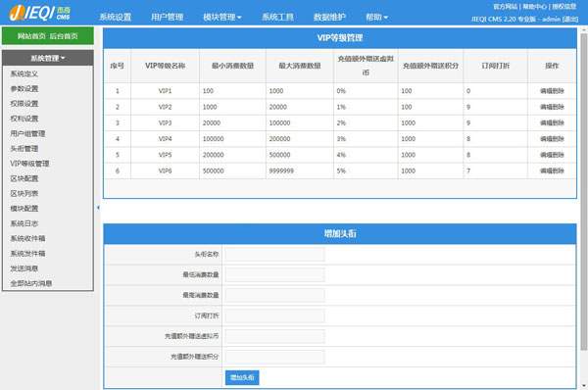
Task: Open 区块列表 in the sidebar
Action: (x=24, y=193)
